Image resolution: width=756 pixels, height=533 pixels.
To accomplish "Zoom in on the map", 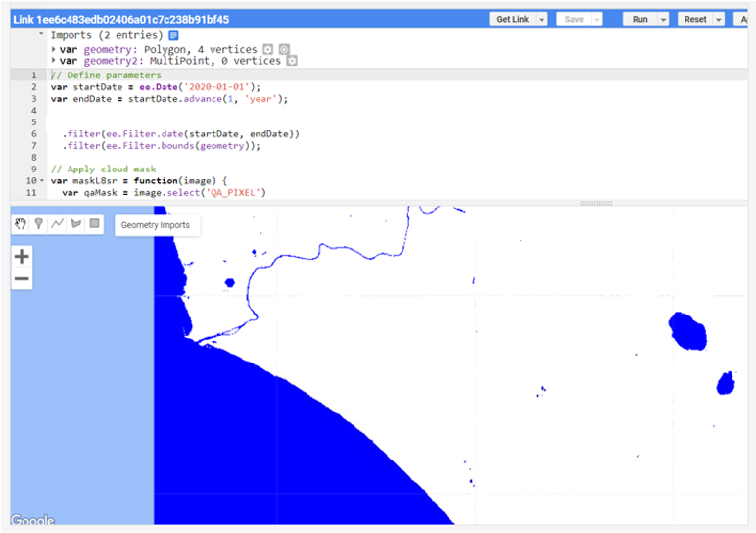I will coord(22,257).
